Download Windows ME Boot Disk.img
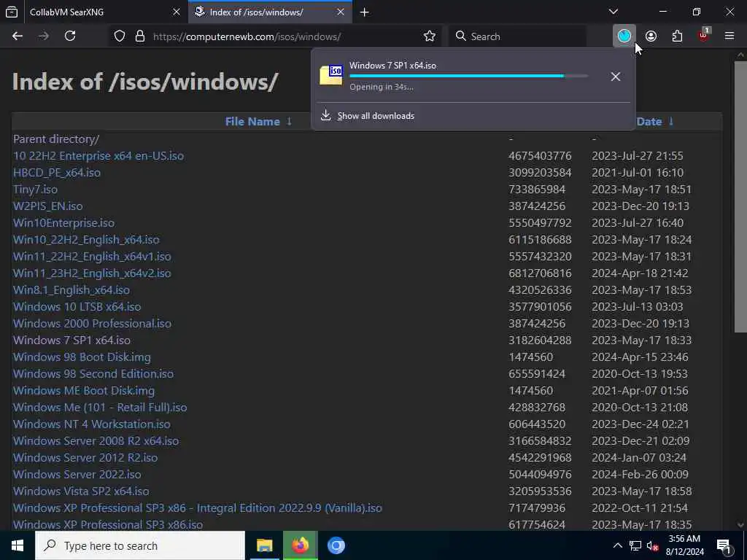747x560 pixels. [x=83, y=391]
